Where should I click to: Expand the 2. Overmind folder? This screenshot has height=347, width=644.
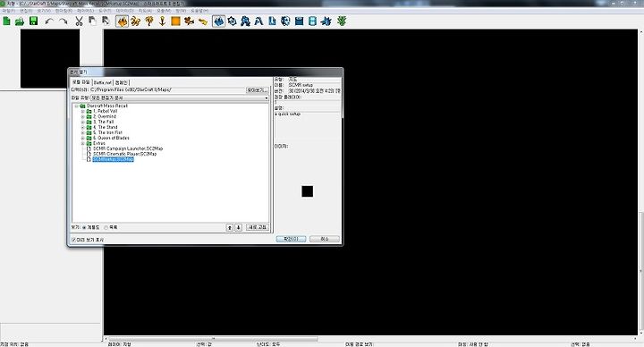coord(82,116)
